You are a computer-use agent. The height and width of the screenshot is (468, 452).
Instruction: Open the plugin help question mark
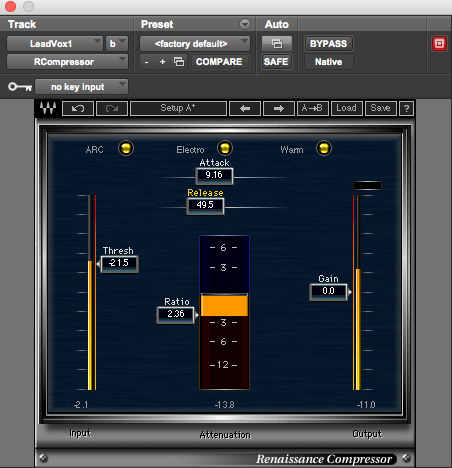(x=406, y=108)
